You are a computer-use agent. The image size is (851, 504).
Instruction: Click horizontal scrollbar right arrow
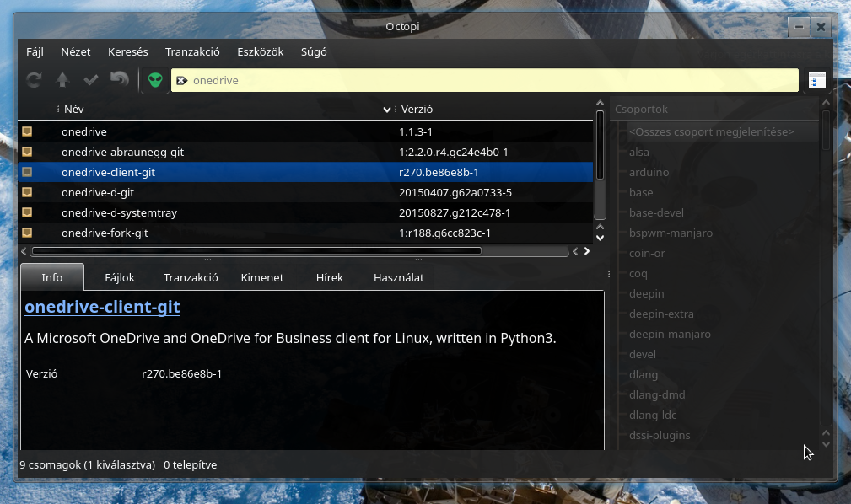587,251
